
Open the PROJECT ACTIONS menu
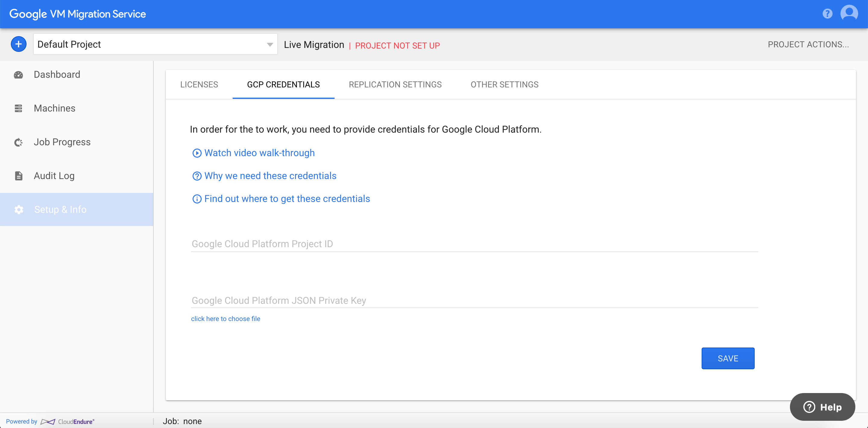click(x=808, y=45)
